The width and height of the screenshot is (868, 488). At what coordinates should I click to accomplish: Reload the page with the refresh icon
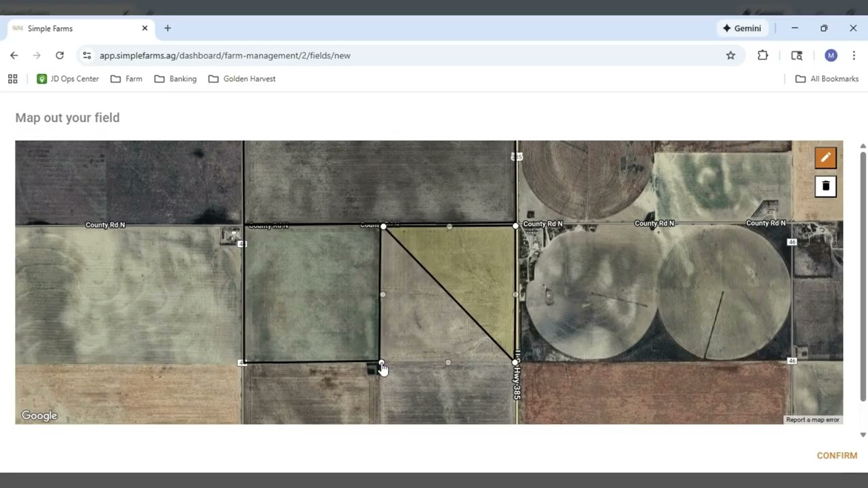point(60,56)
